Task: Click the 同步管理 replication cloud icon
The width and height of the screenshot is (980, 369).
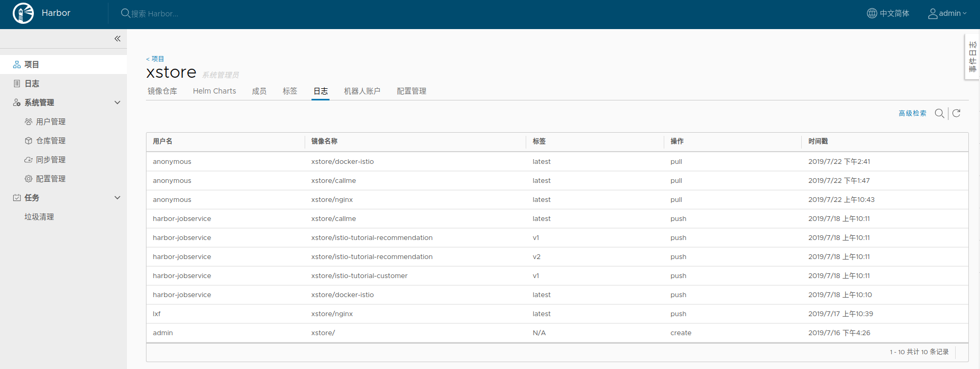Action: coord(29,160)
